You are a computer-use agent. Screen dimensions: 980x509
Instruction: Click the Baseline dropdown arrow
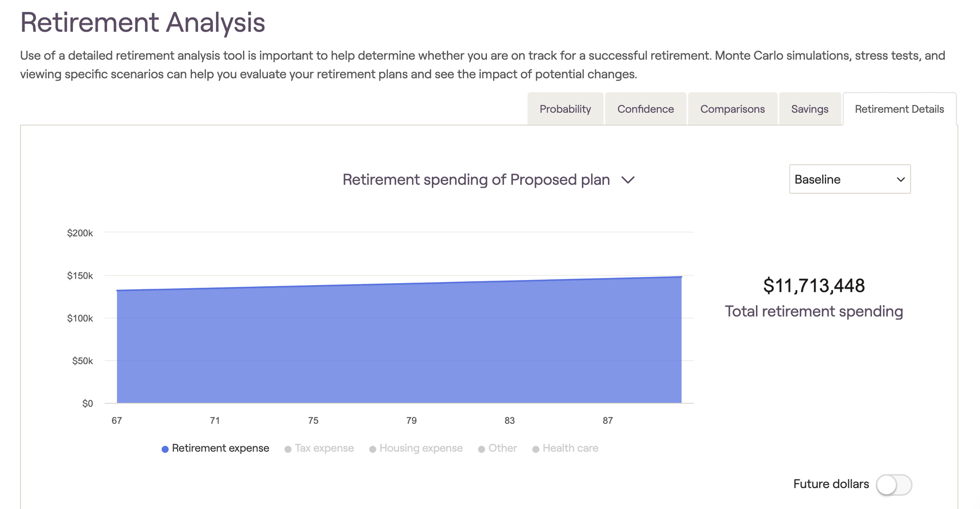click(x=900, y=180)
